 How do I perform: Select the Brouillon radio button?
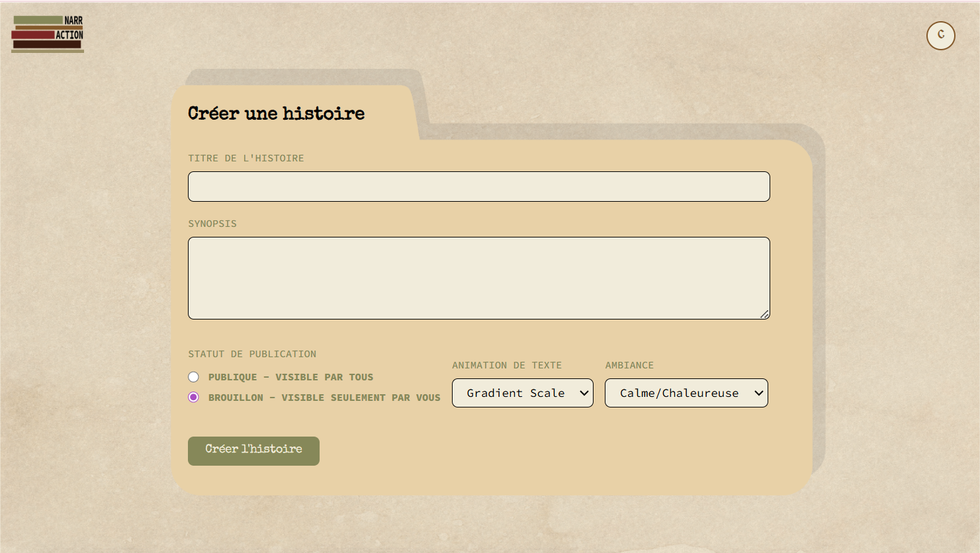pos(193,397)
